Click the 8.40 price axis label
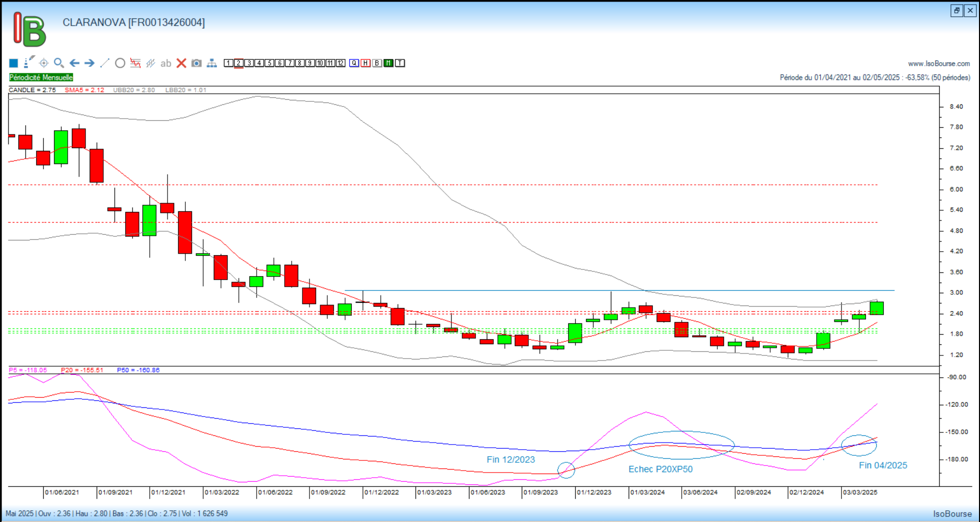 tap(956, 107)
